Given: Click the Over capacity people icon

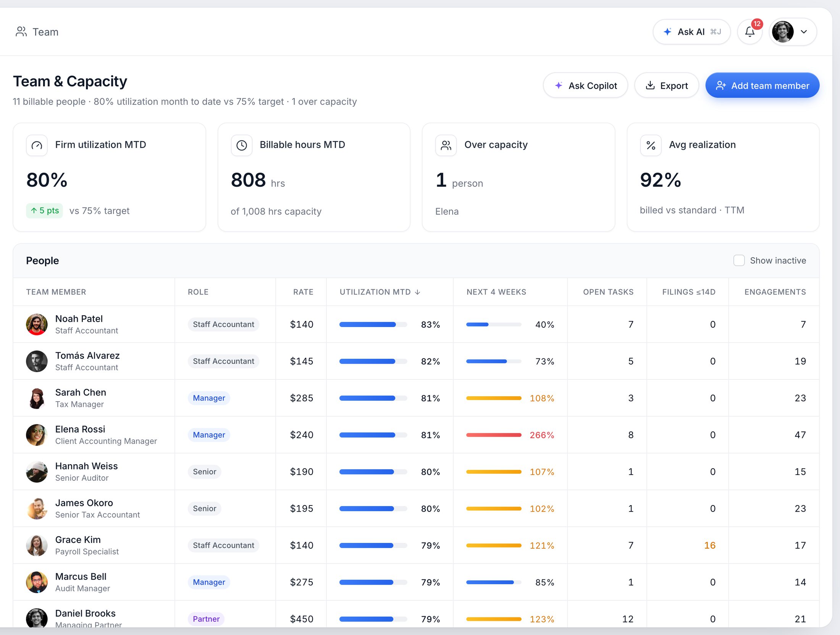Looking at the screenshot, I should 446,145.
